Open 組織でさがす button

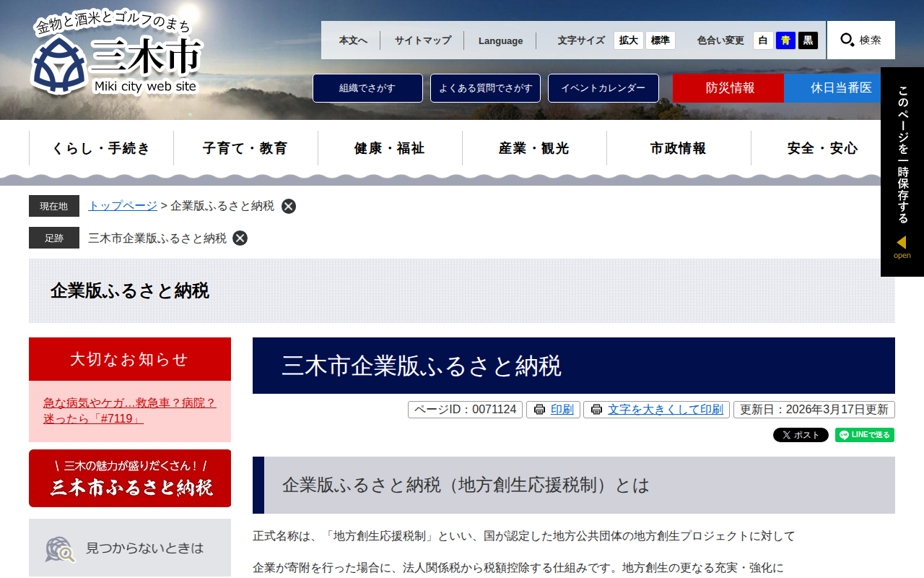[367, 88]
